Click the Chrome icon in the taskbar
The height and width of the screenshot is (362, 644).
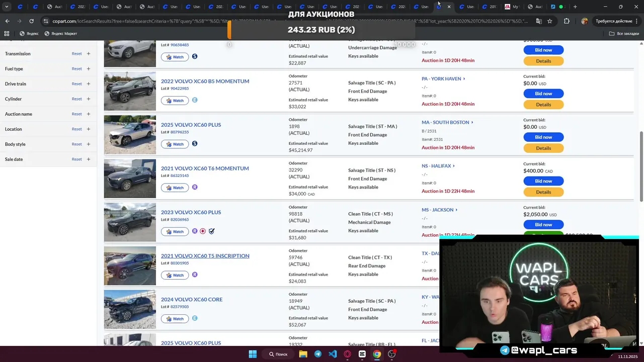[377, 354]
